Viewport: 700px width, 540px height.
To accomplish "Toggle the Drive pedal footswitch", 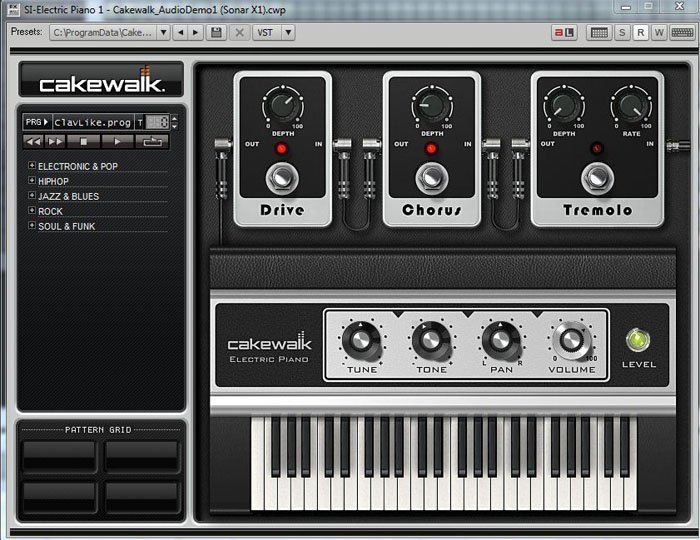I will click(282, 179).
